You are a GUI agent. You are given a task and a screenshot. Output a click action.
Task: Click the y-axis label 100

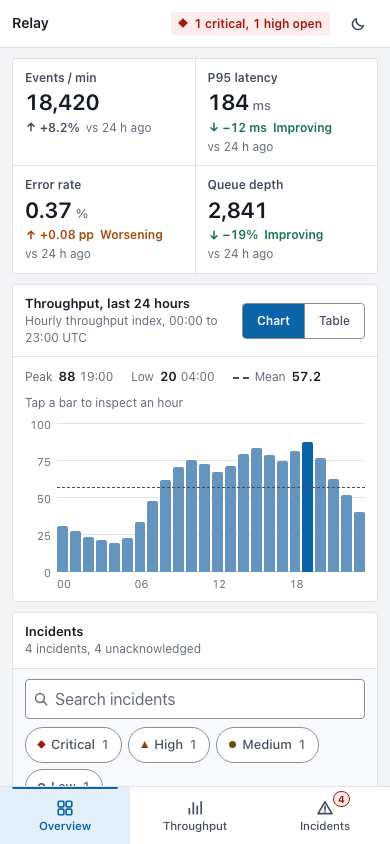coord(40,425)
